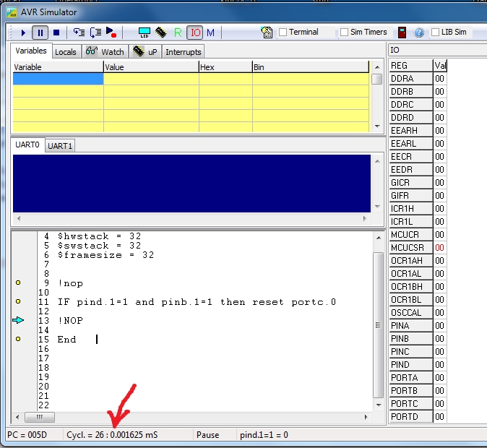Click breakpoint marker on line 9
Viewport: 487px width, 448px height.
coord(18,283)
